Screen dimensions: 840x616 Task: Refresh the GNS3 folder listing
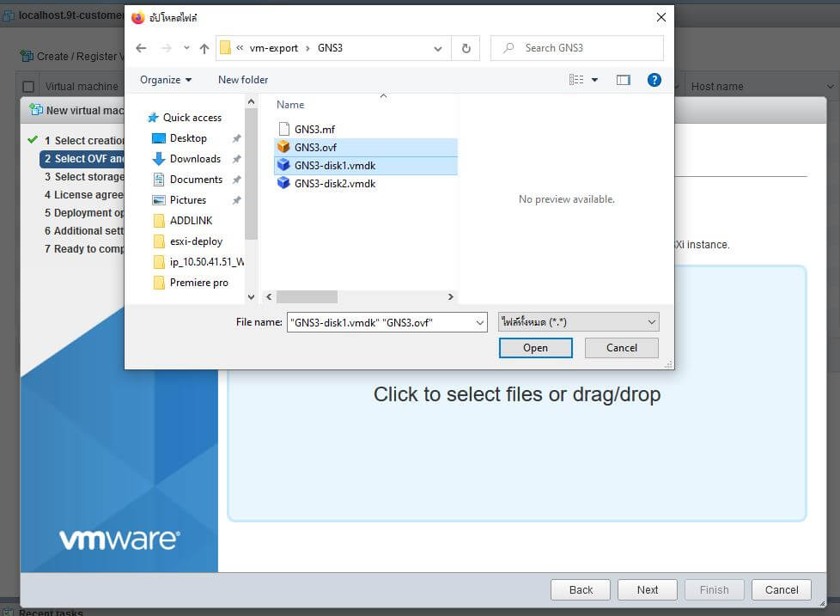click(466, 48)
